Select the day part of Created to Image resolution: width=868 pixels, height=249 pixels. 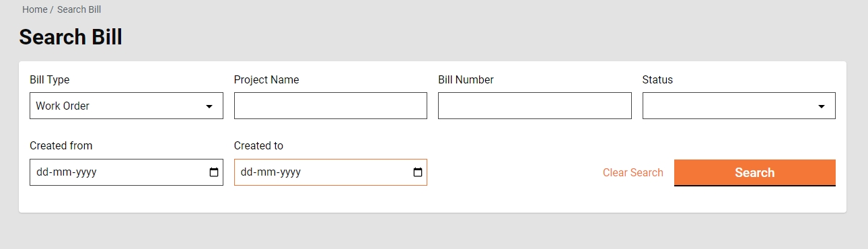(246, 172)
